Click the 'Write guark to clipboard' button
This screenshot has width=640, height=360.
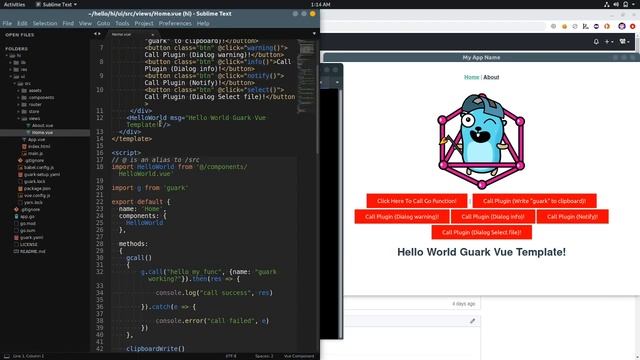(x=534, y=201)
